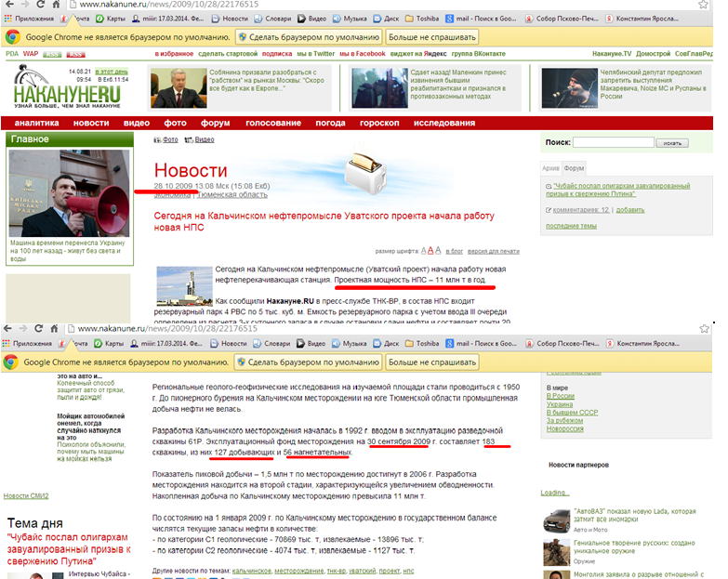Open the WAP version link
Viewport: 728px width, 579px height.
click(x=31, y=54)
